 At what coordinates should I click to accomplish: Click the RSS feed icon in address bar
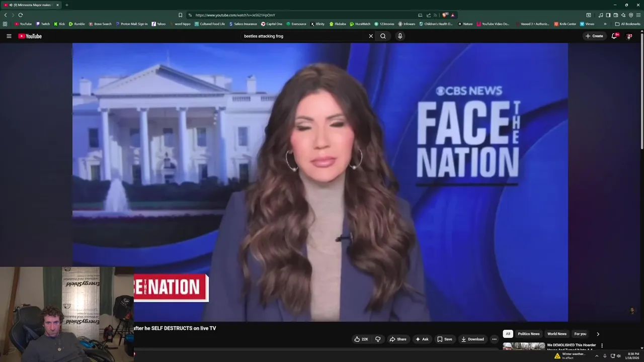(436, 15)
